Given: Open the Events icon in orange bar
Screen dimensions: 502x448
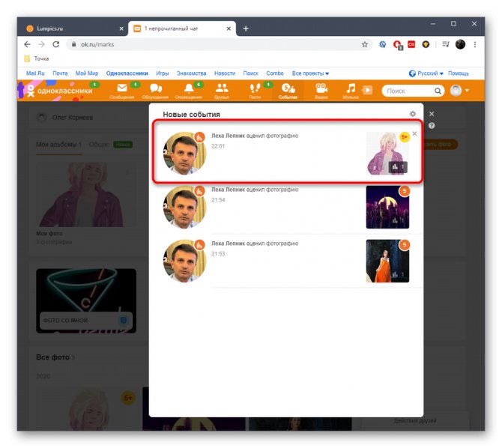Looking at the screenshot, I should (x=288, y=88).
